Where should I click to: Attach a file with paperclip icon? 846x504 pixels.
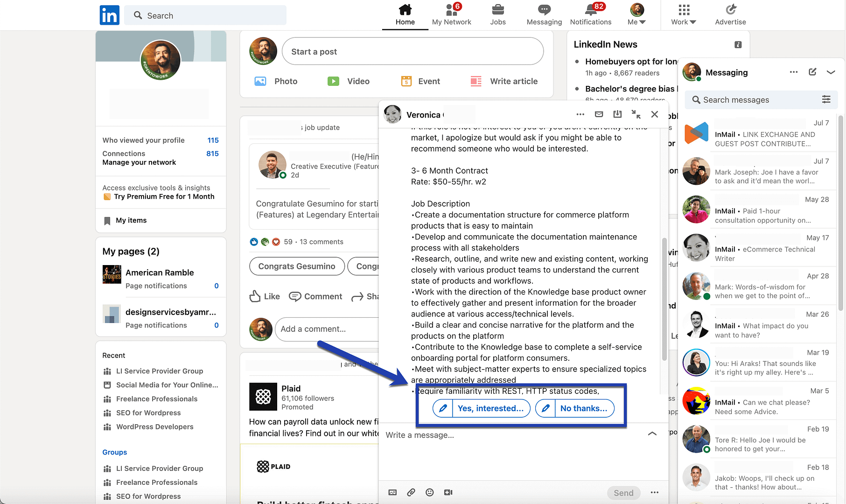[x=411, y=492]
